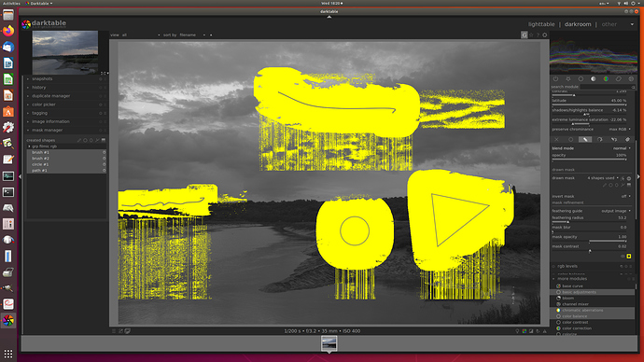Viewport: 644px width, 362px height.
Task: Toggle the rgb levels module on
Action: point(554,267)
